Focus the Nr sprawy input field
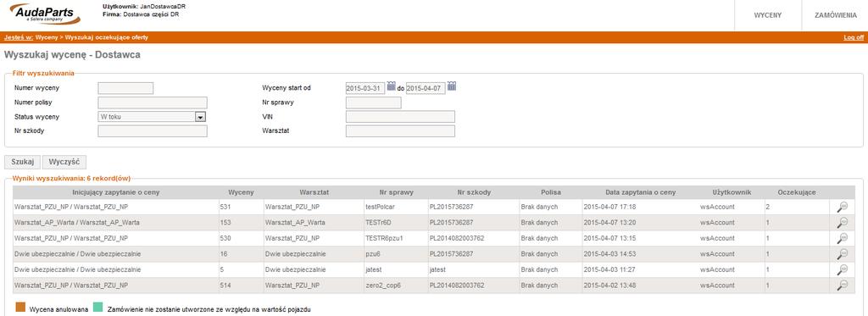Viewport: 868px width, 316px height. [x=373, y=103]
